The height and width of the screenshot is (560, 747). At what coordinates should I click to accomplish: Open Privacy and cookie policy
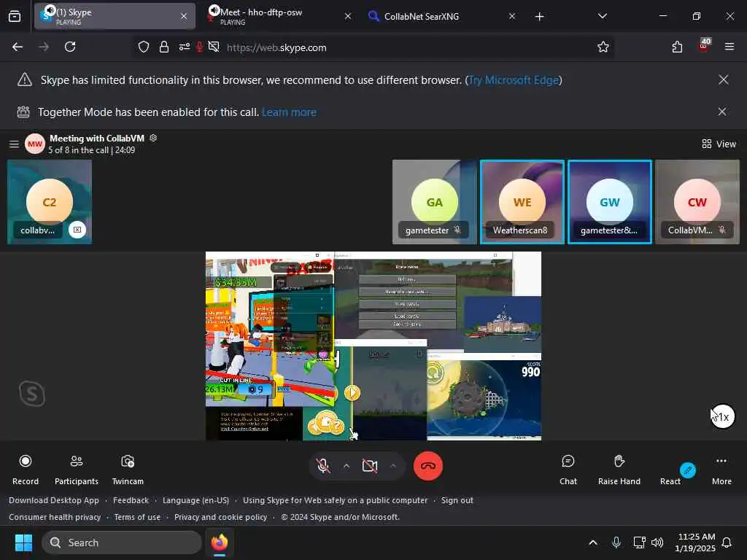tap(220, 517)
